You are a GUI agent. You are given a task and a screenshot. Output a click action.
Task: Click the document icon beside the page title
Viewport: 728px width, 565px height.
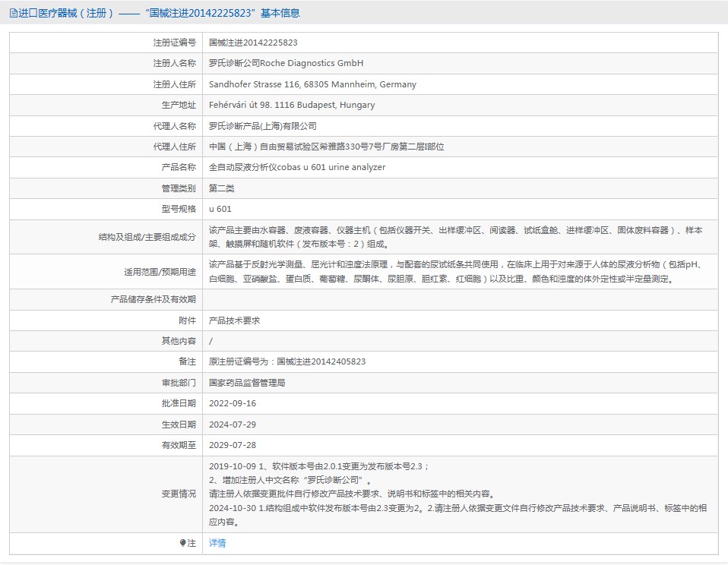[x=14, y=13]
